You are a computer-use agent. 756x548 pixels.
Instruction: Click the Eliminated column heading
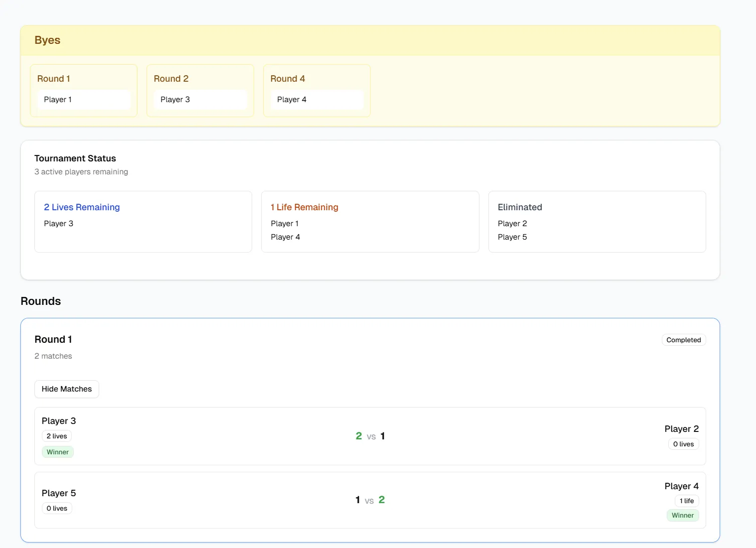520,207
